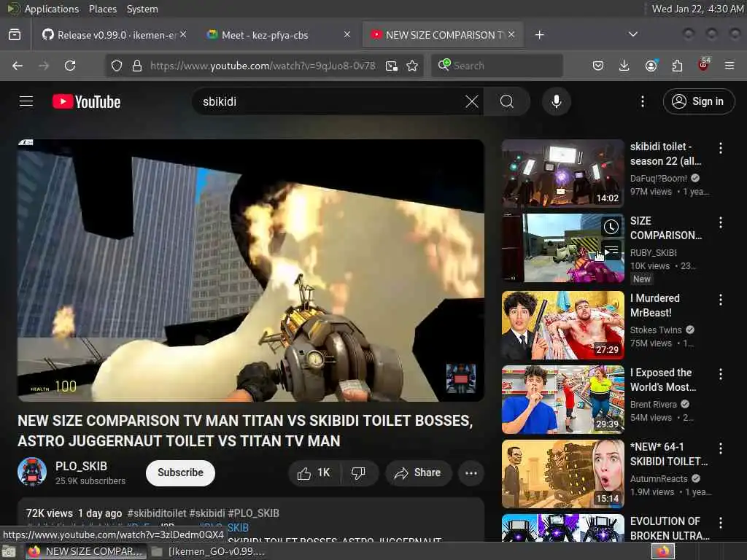This screenshot has width=747, height=560.
Task: Open SIZE COMPARISON RUBY_SKIBI thumbnail
Action: click(562, 248)
